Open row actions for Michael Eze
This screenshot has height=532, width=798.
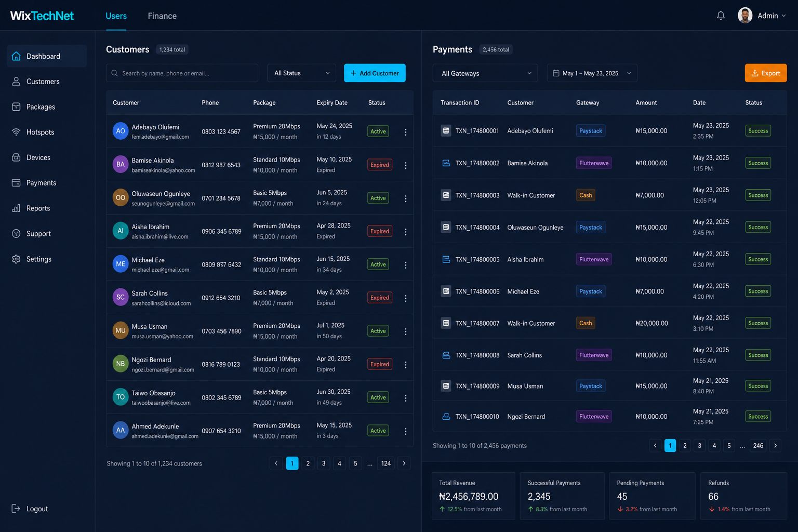(x=405, y=265)
